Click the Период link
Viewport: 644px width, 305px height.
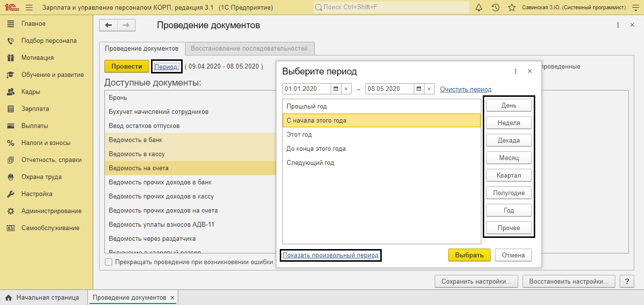(166, 67)
